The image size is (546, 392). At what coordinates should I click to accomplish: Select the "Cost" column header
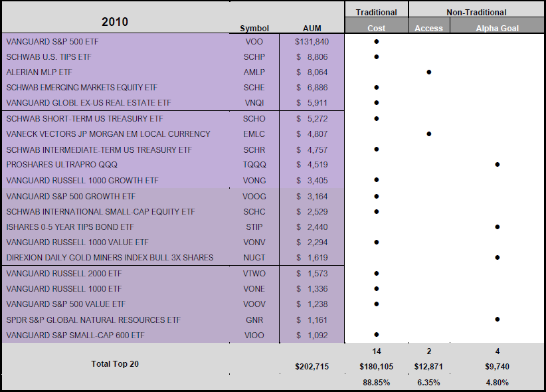point(377,28)
